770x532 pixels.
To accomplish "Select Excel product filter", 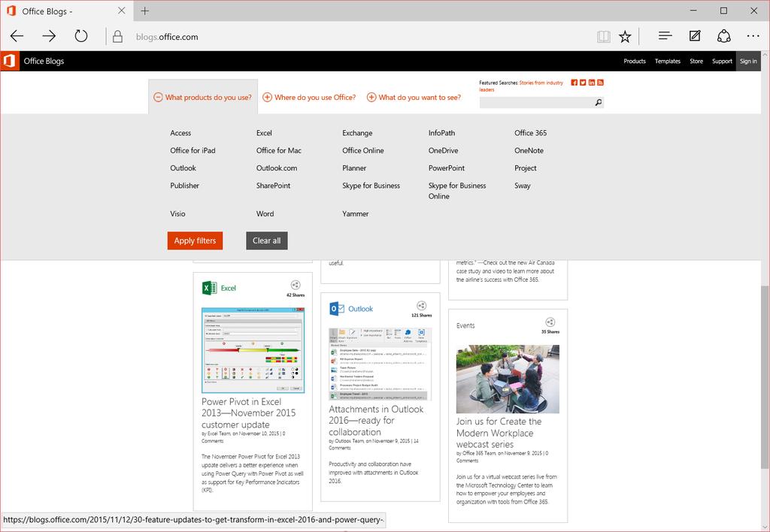I will [264, 133].
